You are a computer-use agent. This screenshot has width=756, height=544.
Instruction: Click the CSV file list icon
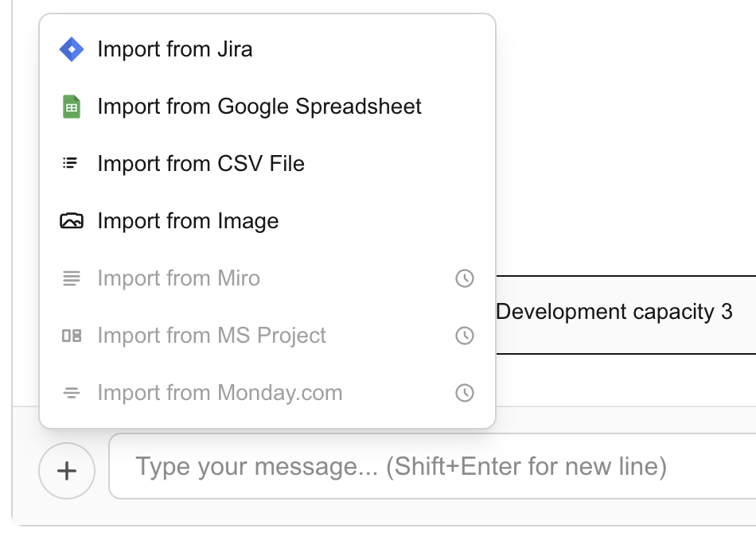(72, 163)
